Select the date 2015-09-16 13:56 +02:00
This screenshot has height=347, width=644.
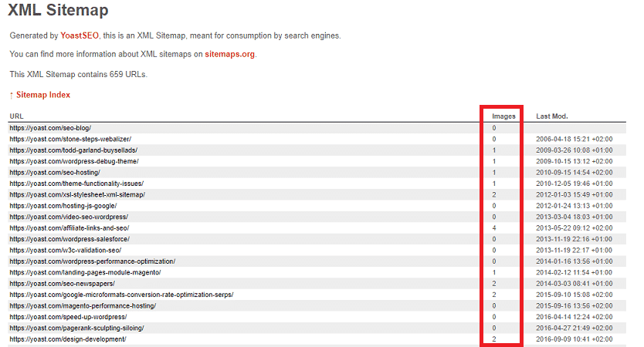tap(575, 305)
